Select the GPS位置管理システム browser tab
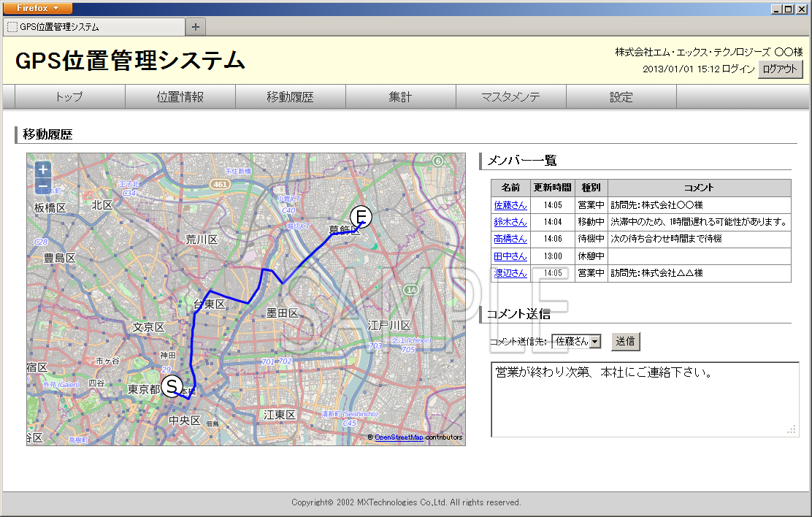 93,27
